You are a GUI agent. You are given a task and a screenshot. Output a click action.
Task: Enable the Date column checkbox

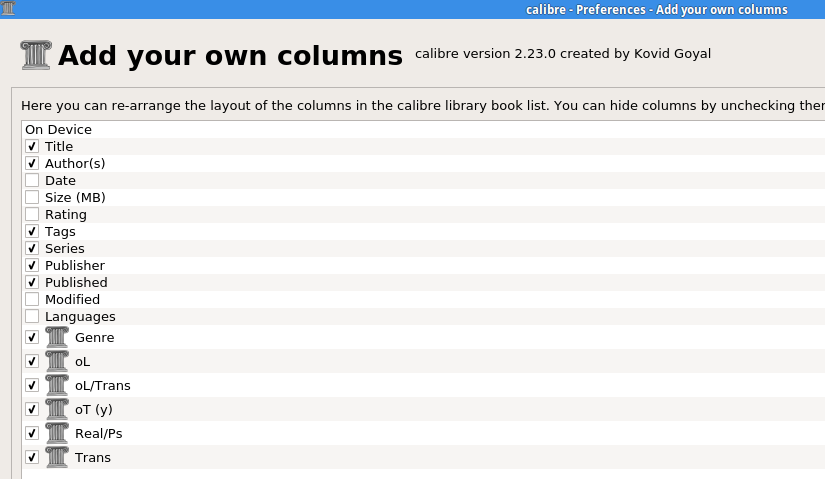(x=32, y=180)
